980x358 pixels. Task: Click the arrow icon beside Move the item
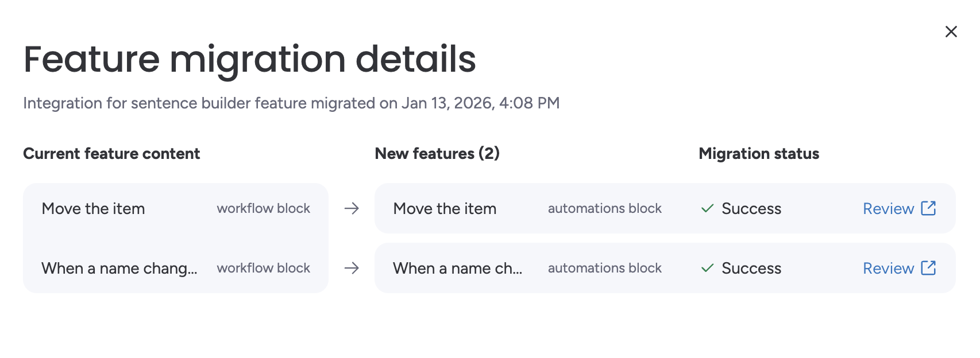352,208
